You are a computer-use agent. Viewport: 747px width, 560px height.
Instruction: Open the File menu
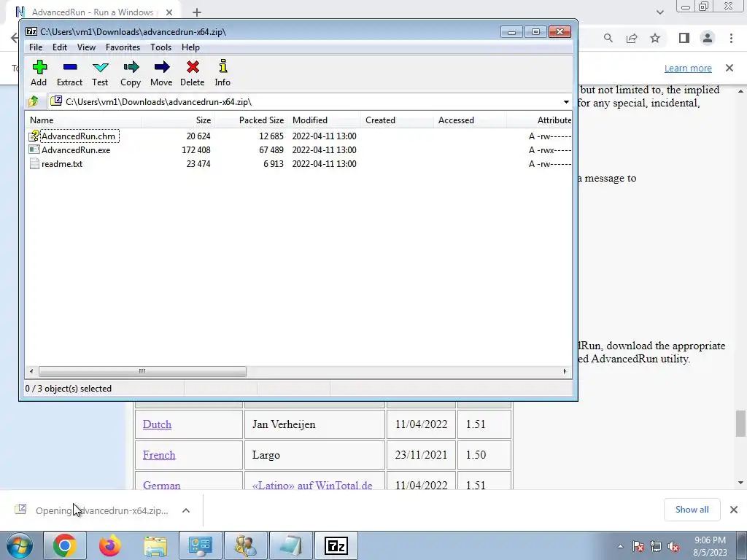[x=36, y=47]
